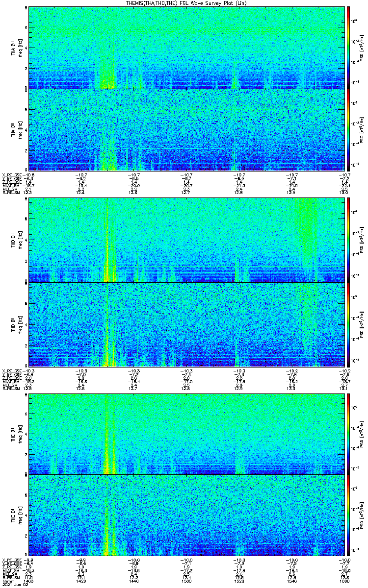The image size is (368, 588).
Task: Click the 1420 time tick label
Action: [81, 581]
